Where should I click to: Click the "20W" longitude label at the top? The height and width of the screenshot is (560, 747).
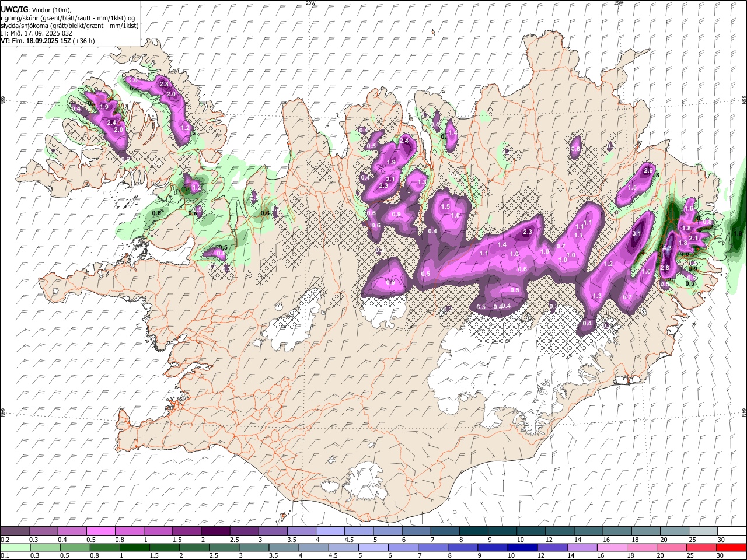coord(311,3)
